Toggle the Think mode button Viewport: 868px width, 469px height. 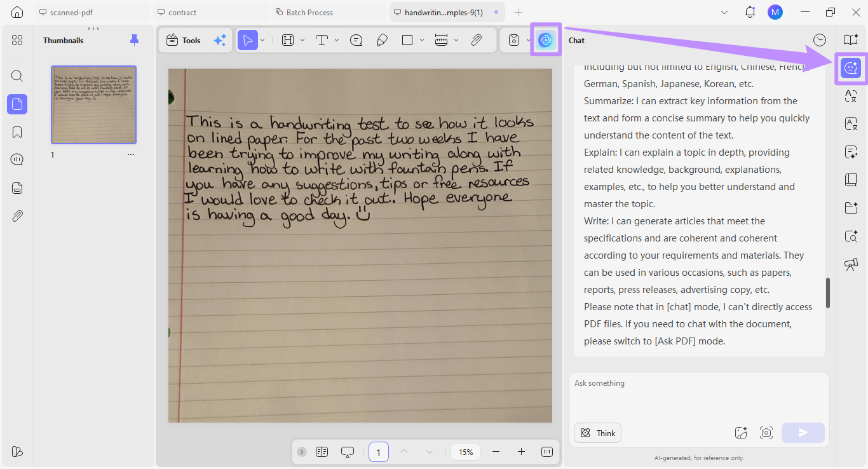point(597,433)
